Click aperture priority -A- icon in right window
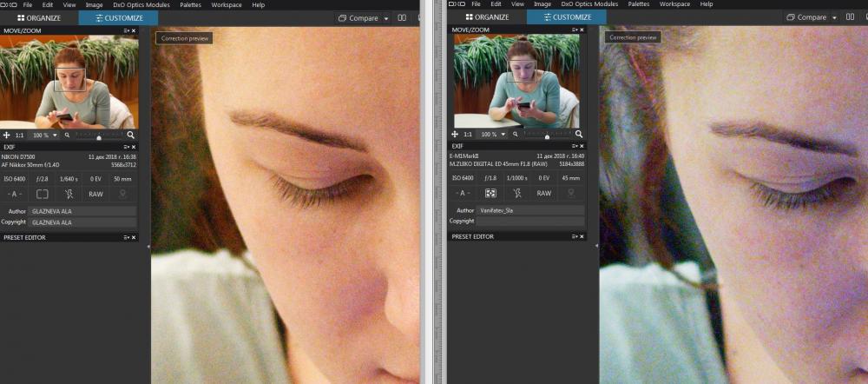Viewport: 868px width, 384px height. [464, 194]
